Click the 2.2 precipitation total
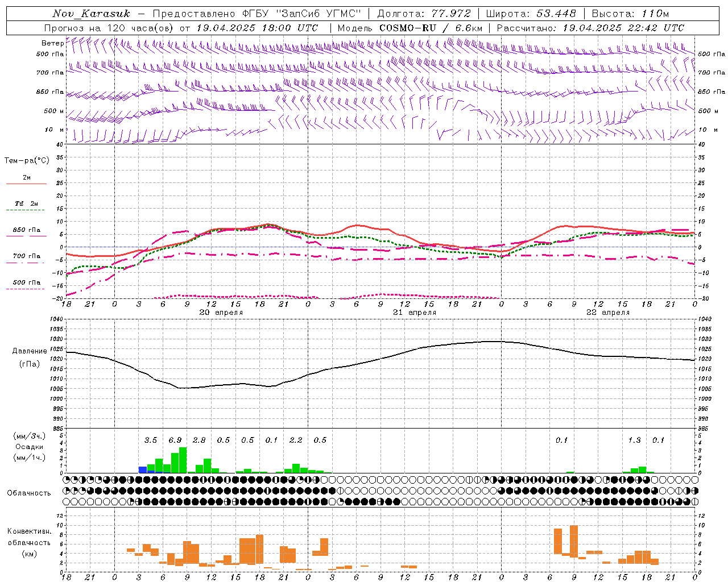The width and height of the screenshot is (728, 582). pos(296,440)
